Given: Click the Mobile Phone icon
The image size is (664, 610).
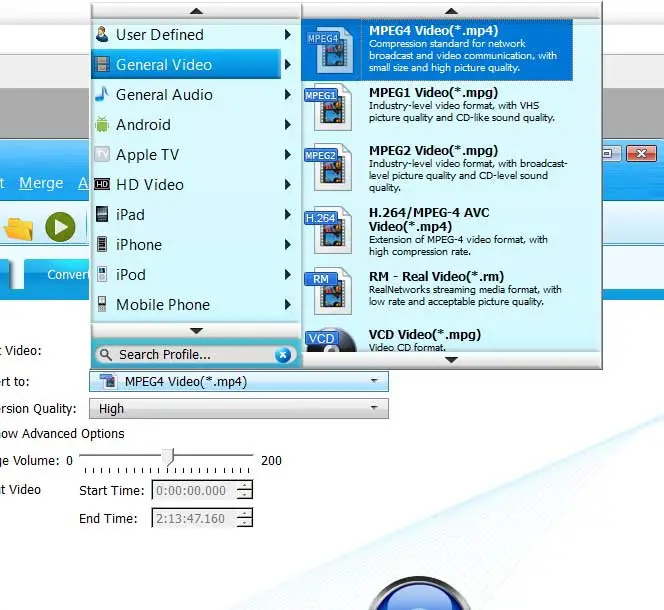Looking at the screenshot, I should coord(102,304).
